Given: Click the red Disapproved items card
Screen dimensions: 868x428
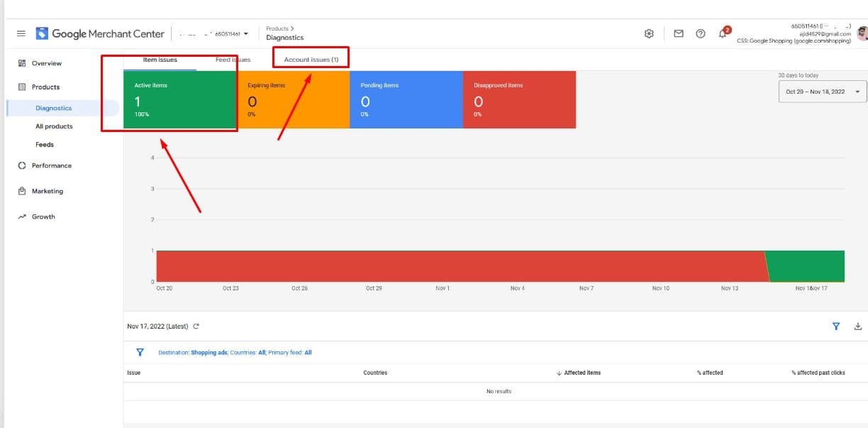Looking at the screenshot, I should 519,99.
